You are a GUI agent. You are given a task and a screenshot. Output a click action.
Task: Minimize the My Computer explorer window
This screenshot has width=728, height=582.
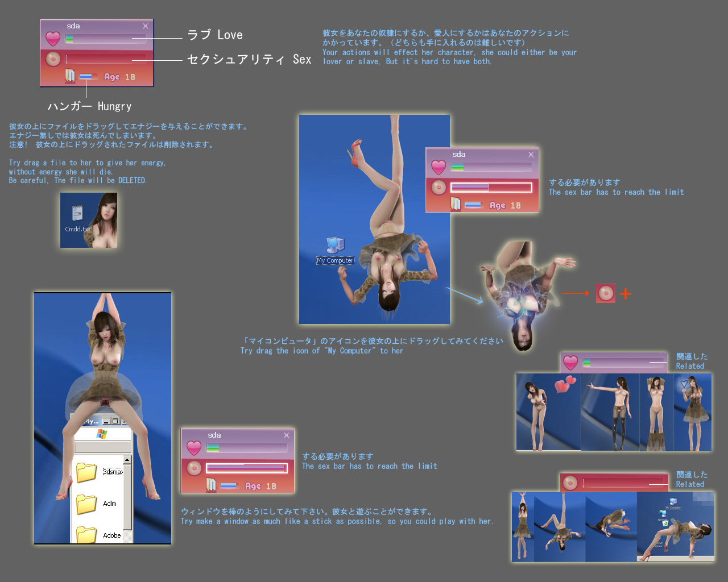click(x=106, y=422)
